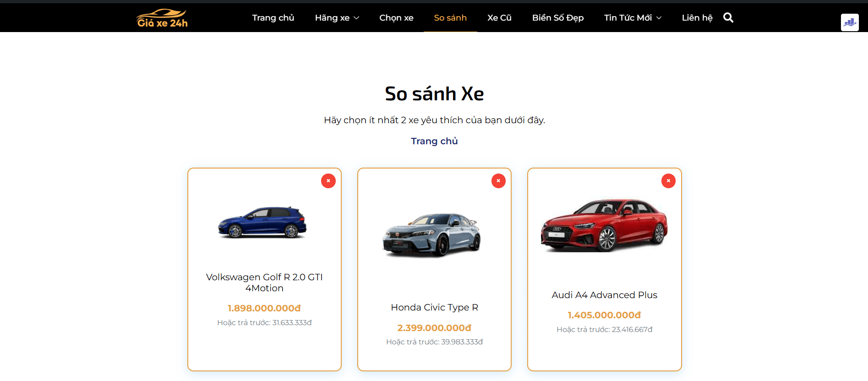The height and width of the screenshot is (381, 868).
Task: Click the blue Trang chủ link below subtitle
Action: click(434, 141)
